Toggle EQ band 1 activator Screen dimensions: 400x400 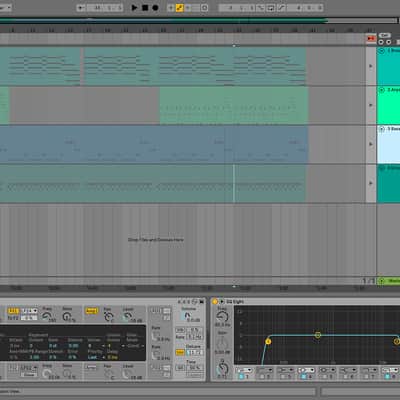(x=241, y=377)
